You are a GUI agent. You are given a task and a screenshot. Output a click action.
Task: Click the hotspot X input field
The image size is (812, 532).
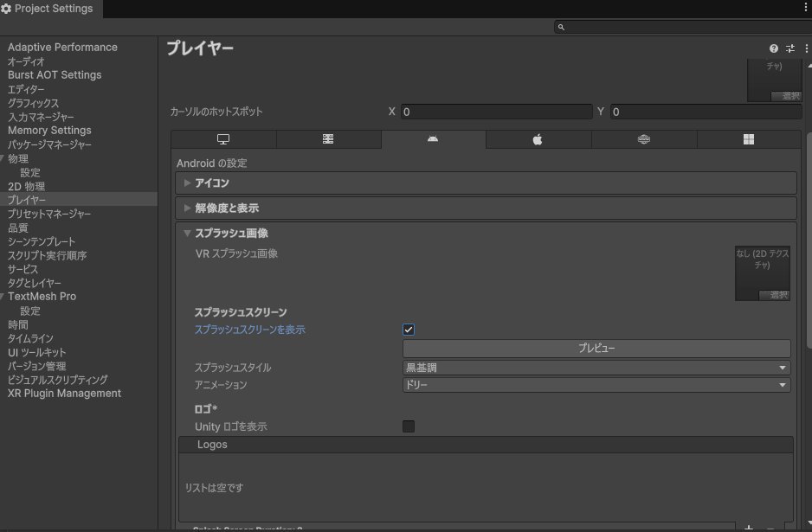click(496, 112)
